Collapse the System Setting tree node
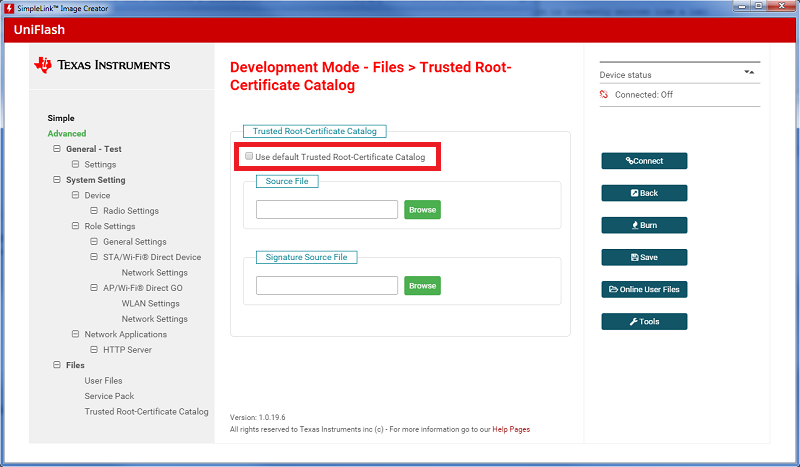Viewport: 800px width, 467px height. pos(57,180)
